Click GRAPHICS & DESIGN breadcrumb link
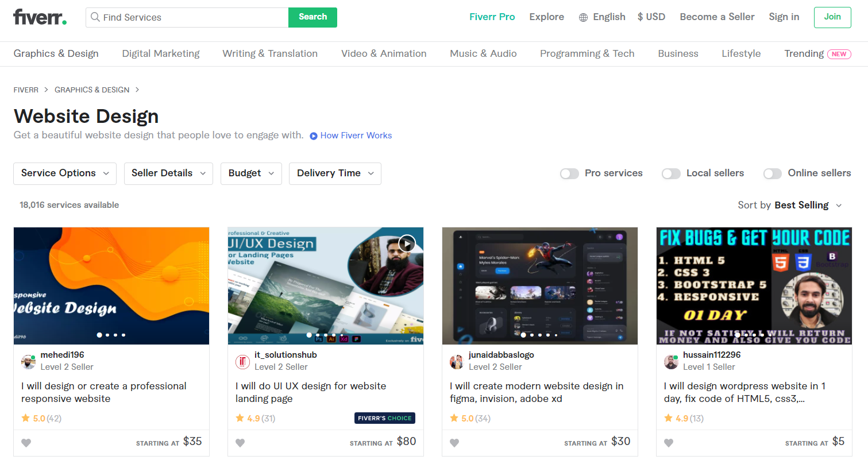This screenshot has height=464, width=868. point(92,90)
